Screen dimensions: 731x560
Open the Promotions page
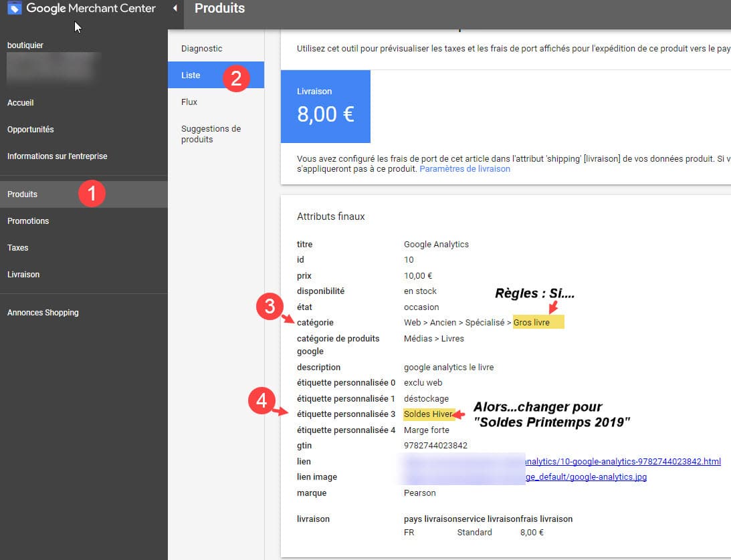click(28, 221)
